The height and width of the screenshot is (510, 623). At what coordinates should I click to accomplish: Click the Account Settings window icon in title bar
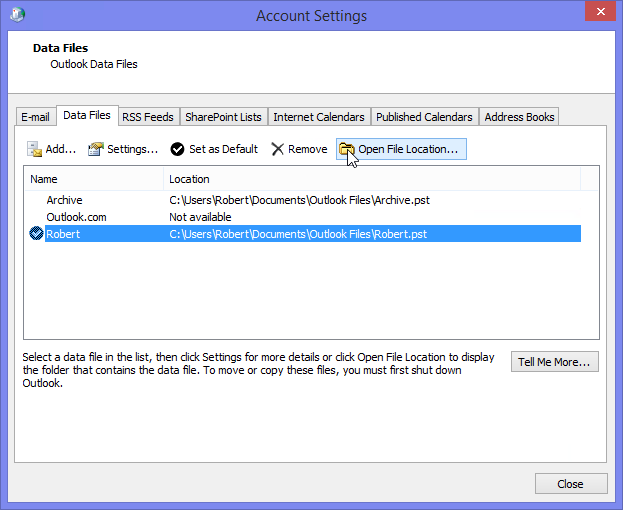(17, 15)
